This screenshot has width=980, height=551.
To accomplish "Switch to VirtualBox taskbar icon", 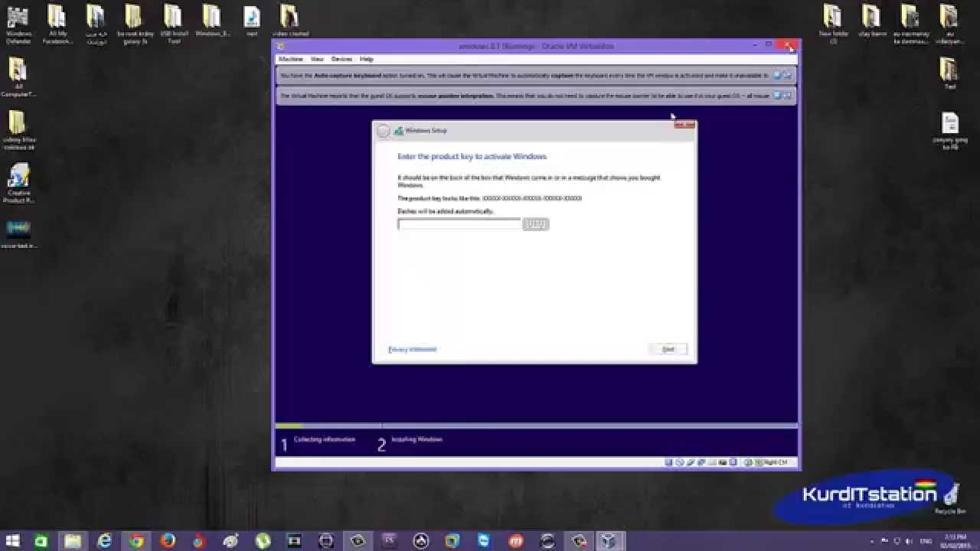I will click(x=609, y=541).
